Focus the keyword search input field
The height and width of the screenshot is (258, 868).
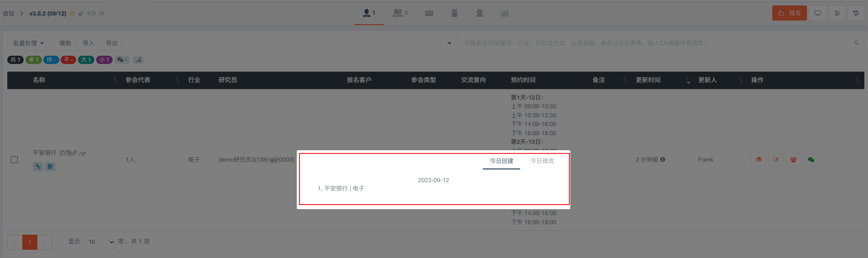click(x=655, y=43)
